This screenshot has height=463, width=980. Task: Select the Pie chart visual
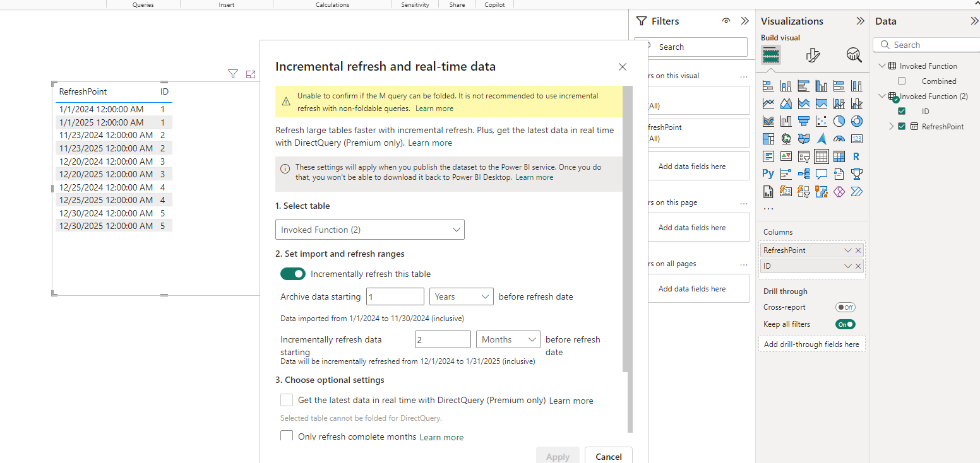click(839, 121)
